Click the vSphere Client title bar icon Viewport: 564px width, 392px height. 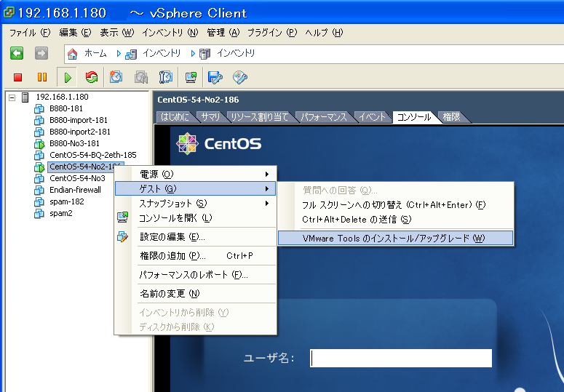8,13
